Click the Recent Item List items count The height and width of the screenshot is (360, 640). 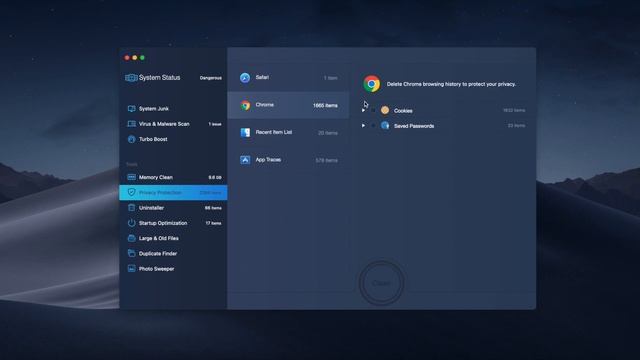pyautogui.click(x=328, y=133)
